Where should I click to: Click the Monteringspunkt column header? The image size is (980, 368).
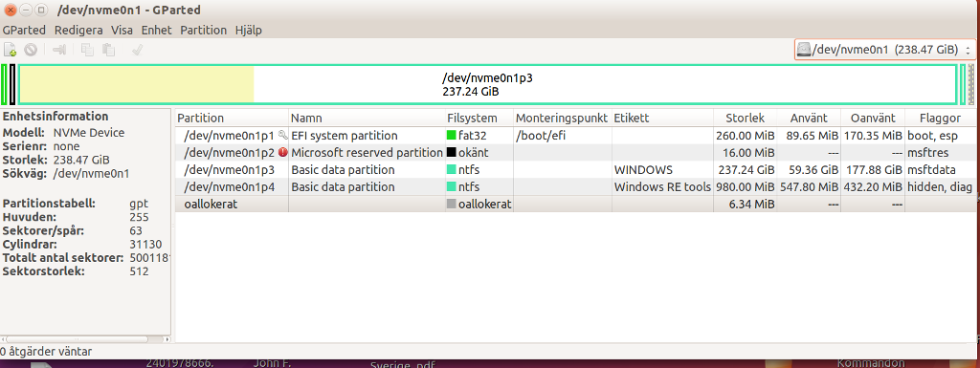562,118
